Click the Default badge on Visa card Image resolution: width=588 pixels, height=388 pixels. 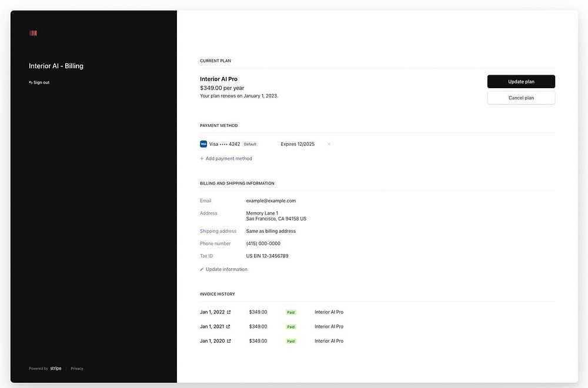[250, 144]
